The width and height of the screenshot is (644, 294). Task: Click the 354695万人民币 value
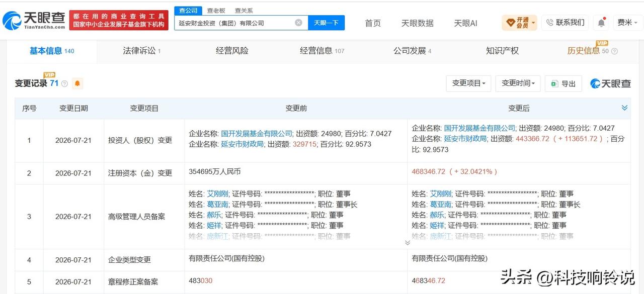click(215, 171)
